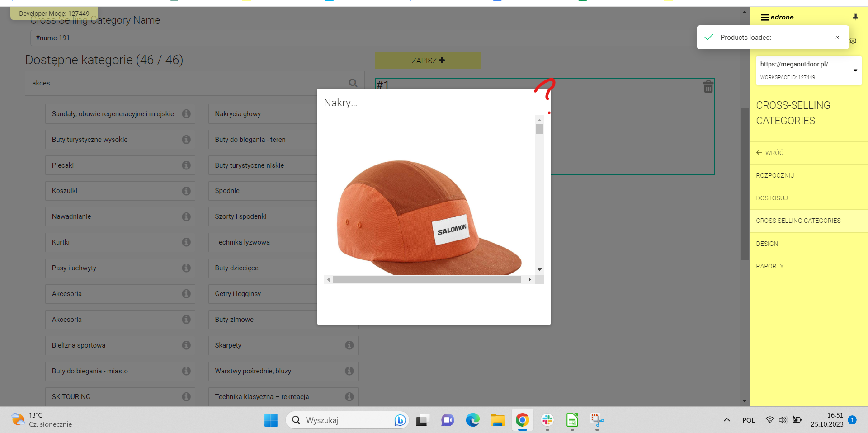Click the page vertical scrollbar down arrow
868x433 pixels.
(x=745, y=401)
